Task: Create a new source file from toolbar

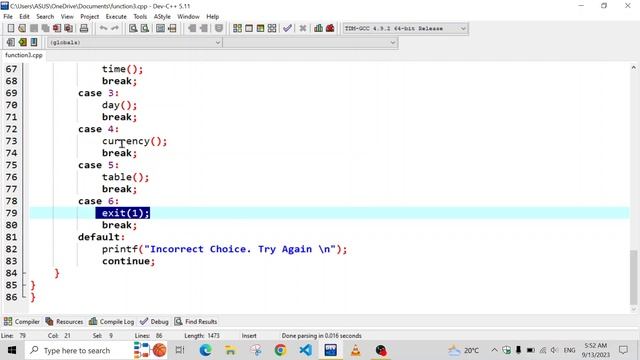Action: (11, 28)
